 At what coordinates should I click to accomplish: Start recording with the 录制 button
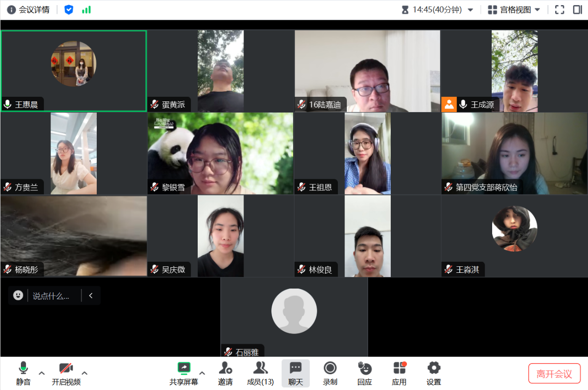coord(330,373)
